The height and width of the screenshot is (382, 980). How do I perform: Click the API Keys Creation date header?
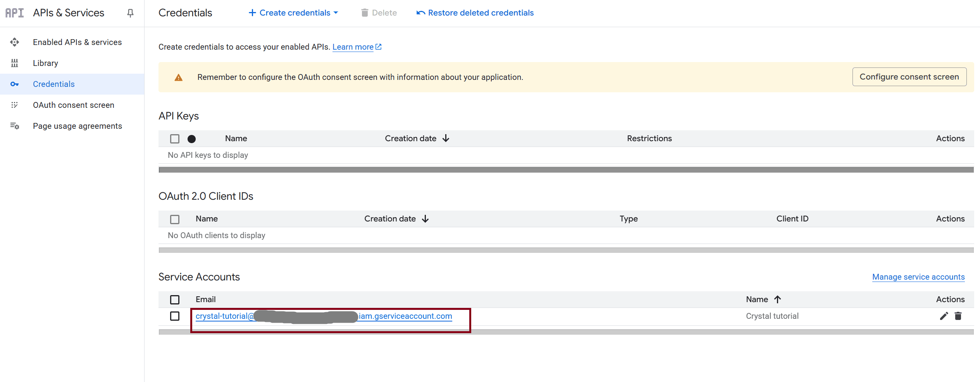pyautogui.click(x=410, y=138)
